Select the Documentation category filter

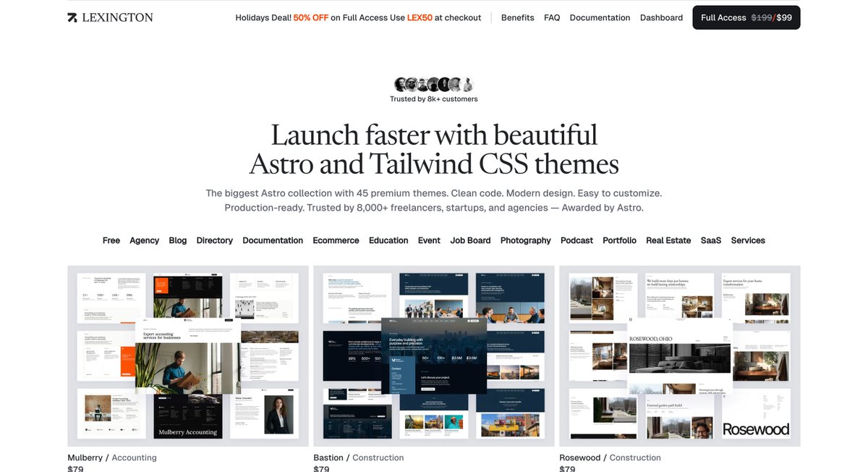tap(273, 240)
